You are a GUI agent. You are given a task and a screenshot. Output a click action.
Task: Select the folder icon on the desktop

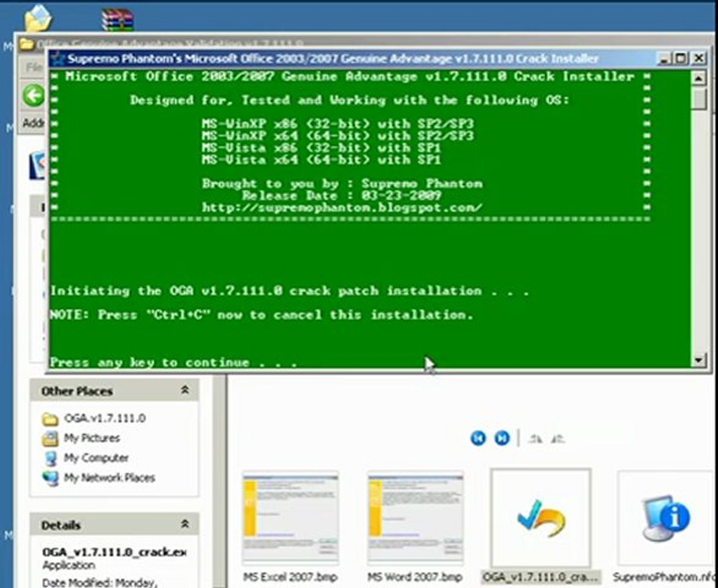coord(38,18)
